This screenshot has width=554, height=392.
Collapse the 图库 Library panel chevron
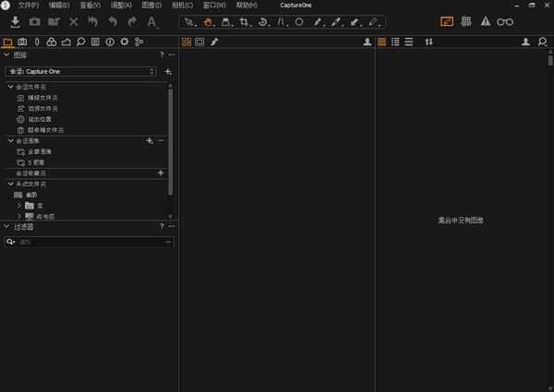point(6,55)
